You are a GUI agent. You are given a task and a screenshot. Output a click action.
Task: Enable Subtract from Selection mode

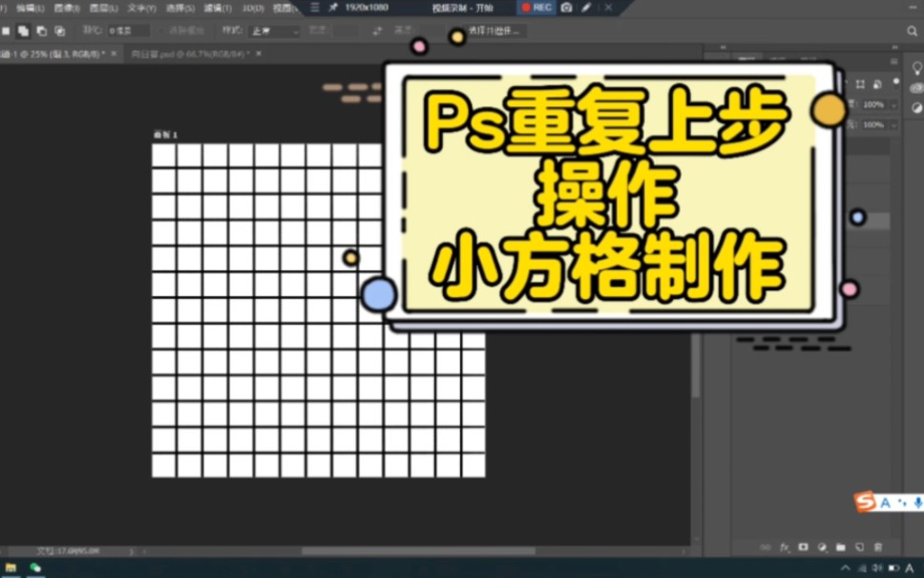(x=41, y=30)
